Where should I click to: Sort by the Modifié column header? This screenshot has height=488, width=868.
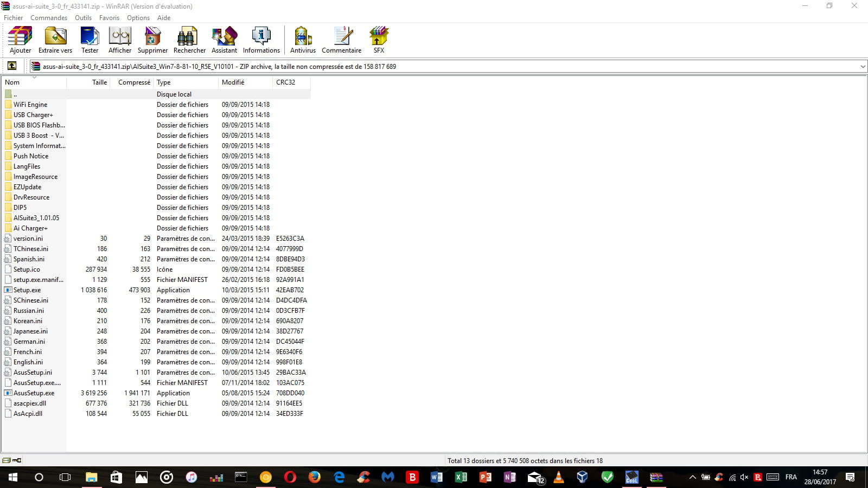click(246, 82)
